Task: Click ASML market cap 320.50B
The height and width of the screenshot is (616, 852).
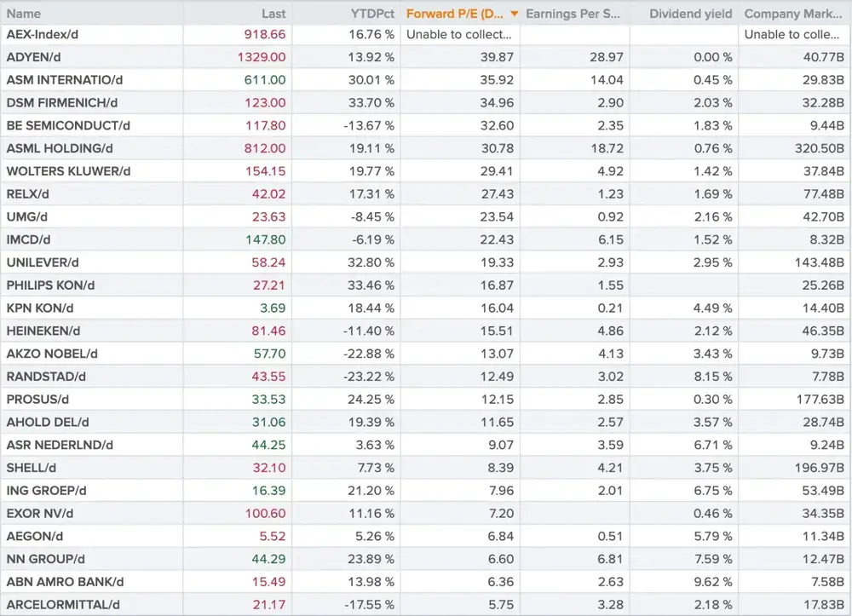Action: tap(820, 148)
